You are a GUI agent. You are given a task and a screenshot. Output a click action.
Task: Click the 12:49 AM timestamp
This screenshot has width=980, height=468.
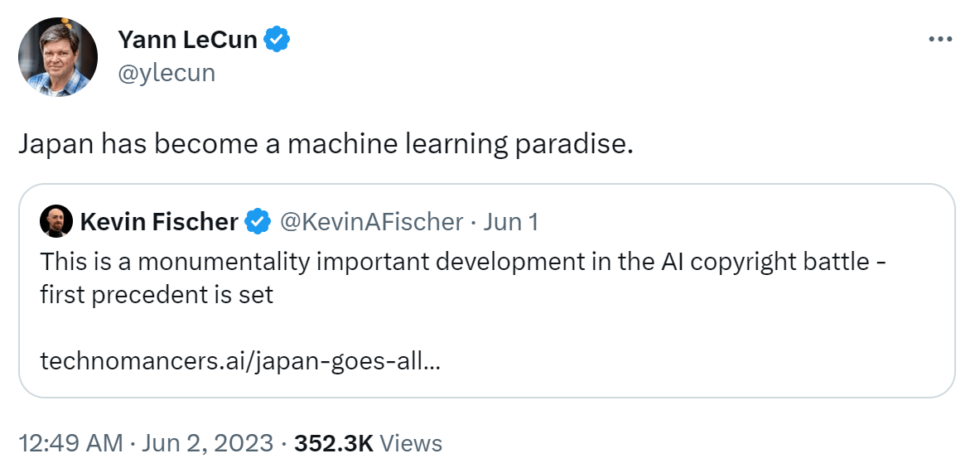click(70, 443)
